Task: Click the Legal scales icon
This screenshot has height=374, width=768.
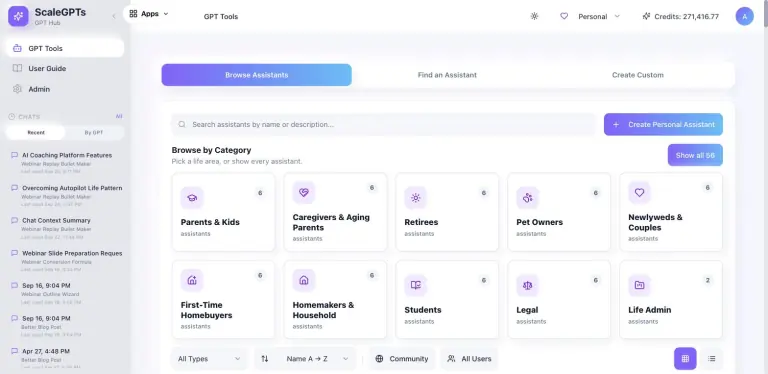Action: point(528,285)
